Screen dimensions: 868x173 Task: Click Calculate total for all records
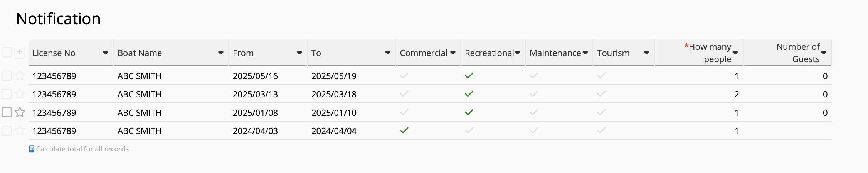click(82, 149)
